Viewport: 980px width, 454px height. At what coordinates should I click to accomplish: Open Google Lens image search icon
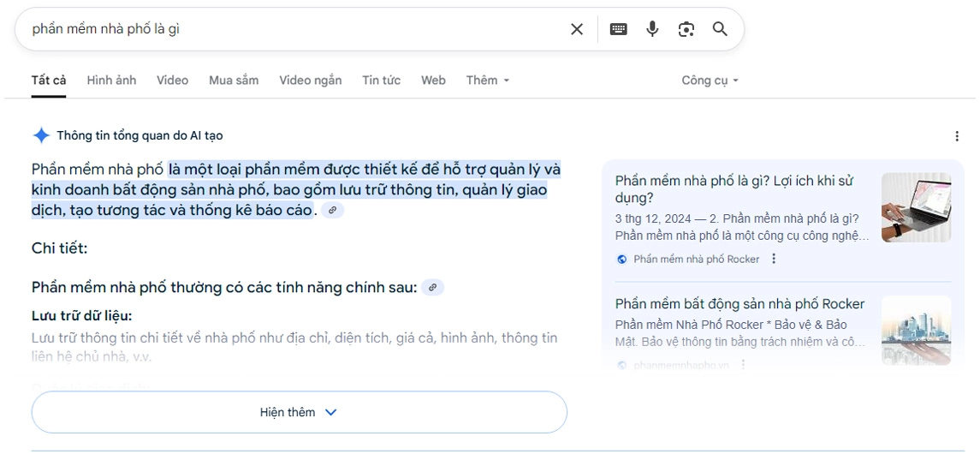[x=686, y=29]
